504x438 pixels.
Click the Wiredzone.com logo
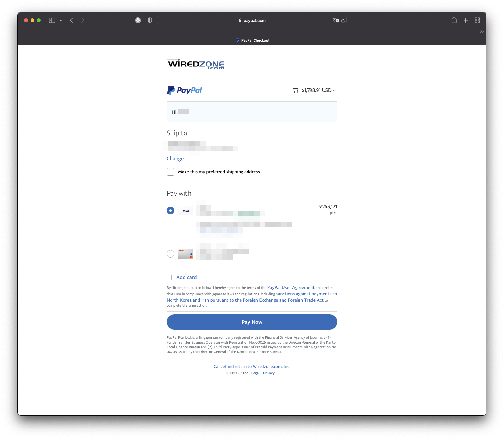pos(195,64)
